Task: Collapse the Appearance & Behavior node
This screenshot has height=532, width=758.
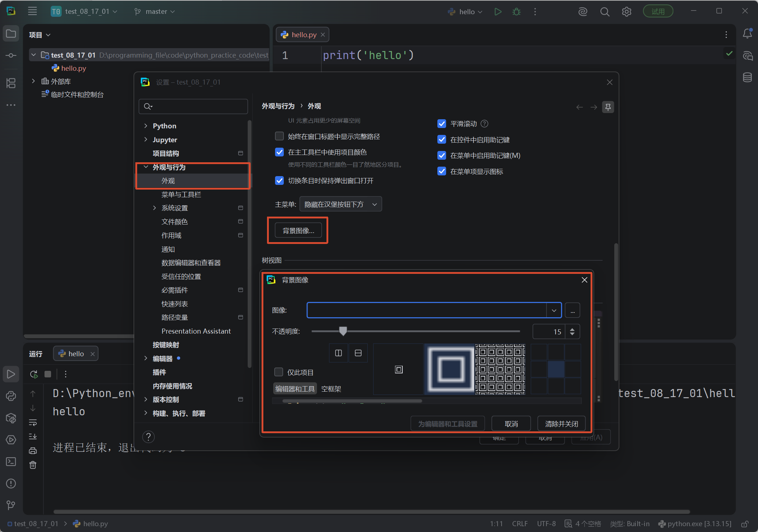Action: click(146, 167)
